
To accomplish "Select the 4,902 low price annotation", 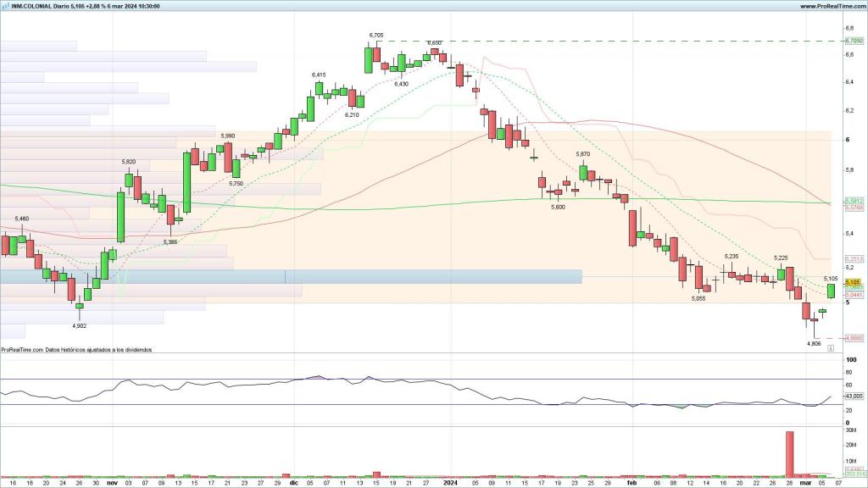I will [79, 325].
